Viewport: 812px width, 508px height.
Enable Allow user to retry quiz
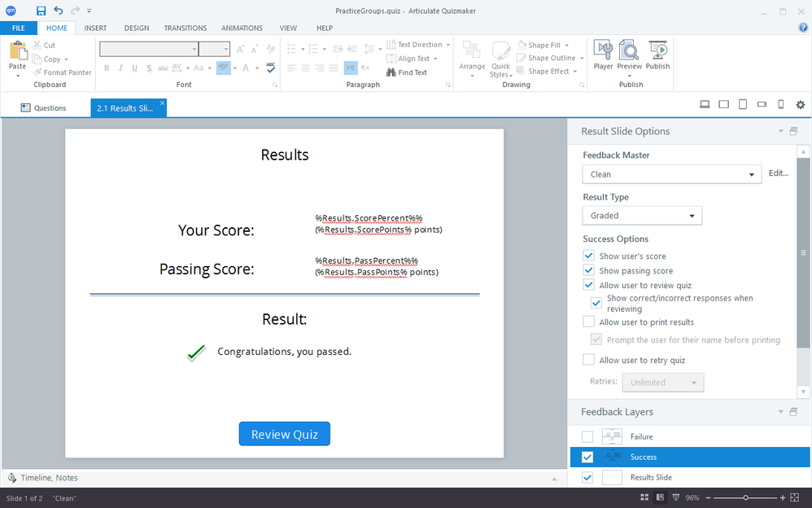coord(589,360)
